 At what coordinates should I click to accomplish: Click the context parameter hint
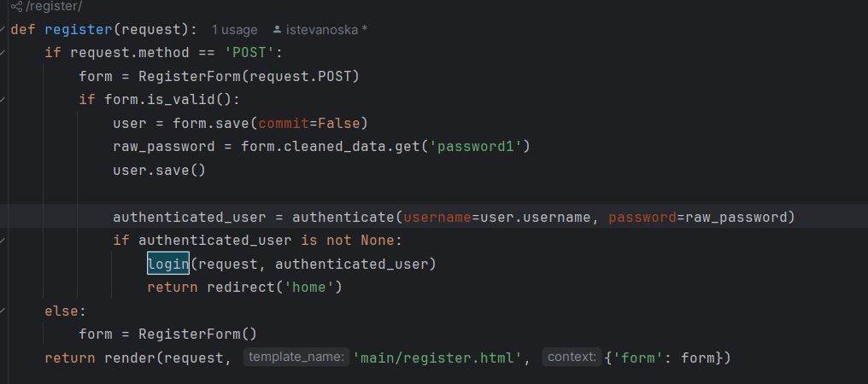572,358
